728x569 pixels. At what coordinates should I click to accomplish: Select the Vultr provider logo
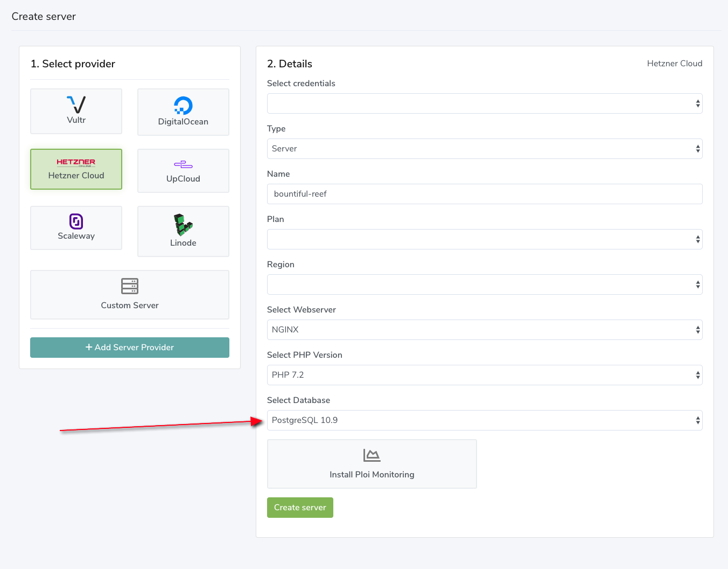tap(76, 105)
